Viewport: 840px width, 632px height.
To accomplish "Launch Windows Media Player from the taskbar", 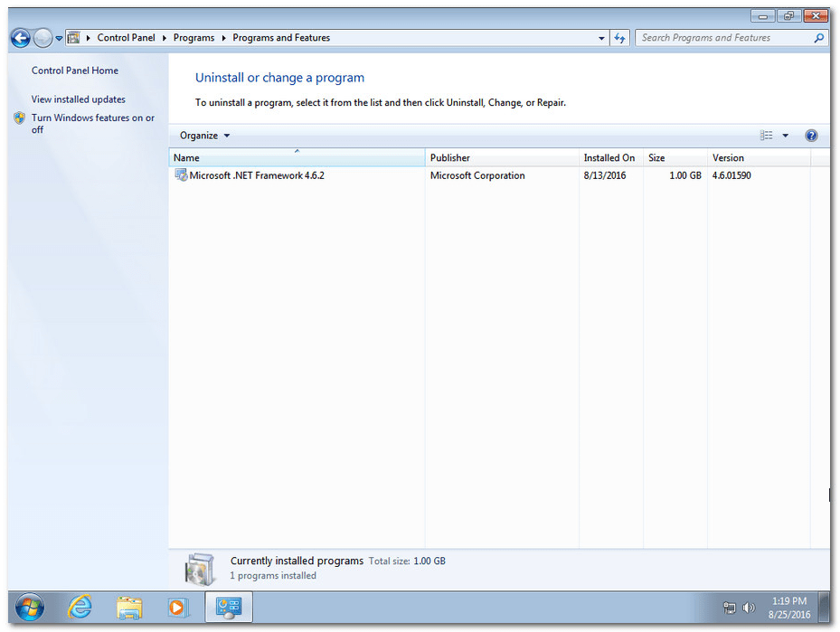I will coord(178,608).
